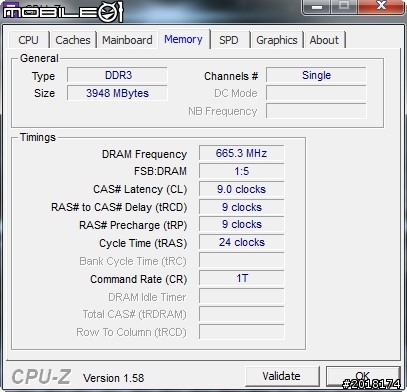Select the 665.3 MHz DRAM frequency value

(x=242, y=153)
